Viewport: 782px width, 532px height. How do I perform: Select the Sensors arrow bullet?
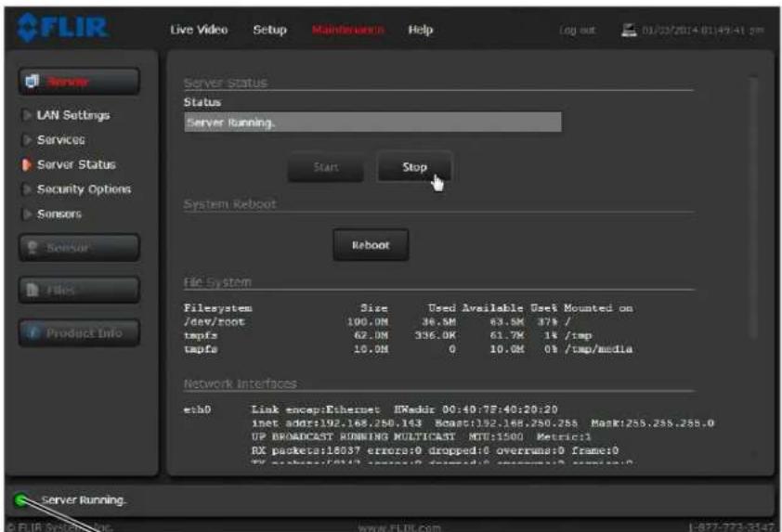point(27,214)
